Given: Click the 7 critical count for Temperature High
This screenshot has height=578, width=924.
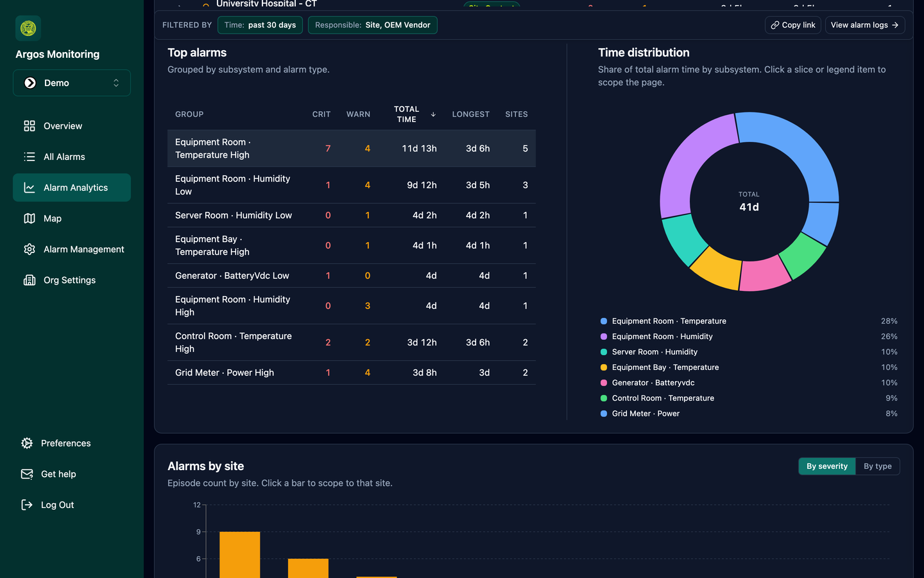Looking at the screenshot, I should tap(328, 148).
